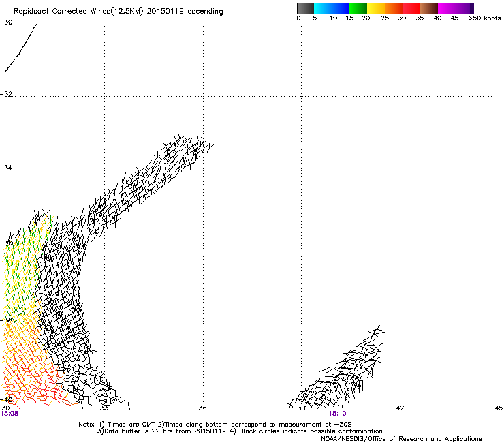Click the green 15-20 knots color band
Image resolution: width=504 pixels, height=443 pixels.
tap(358, 8)
